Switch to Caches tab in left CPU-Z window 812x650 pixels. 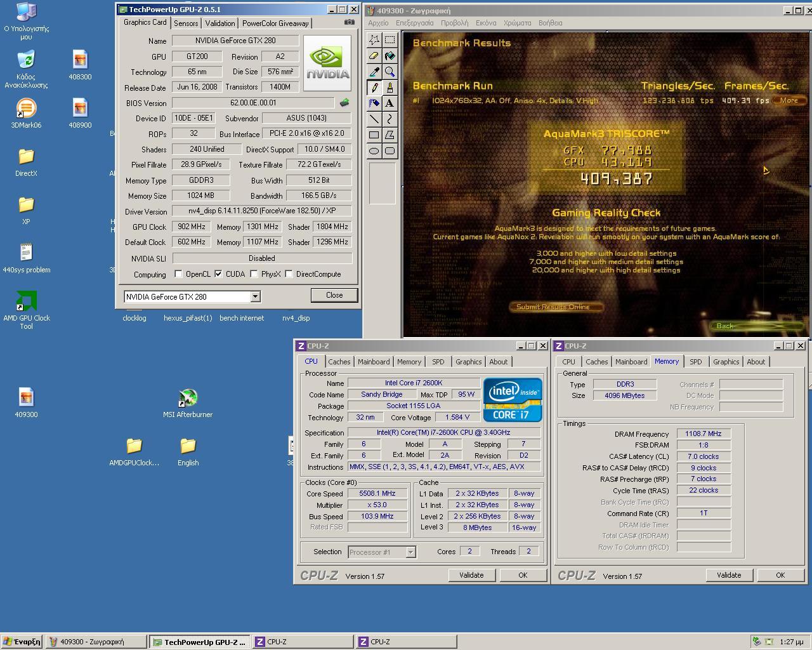(x=339, y=362)
